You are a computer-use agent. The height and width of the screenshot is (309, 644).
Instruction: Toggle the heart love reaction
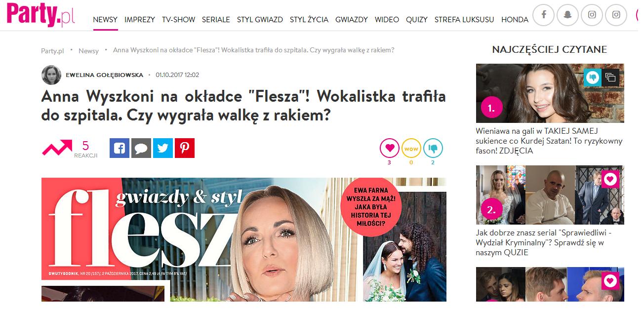tap(389, 148)
